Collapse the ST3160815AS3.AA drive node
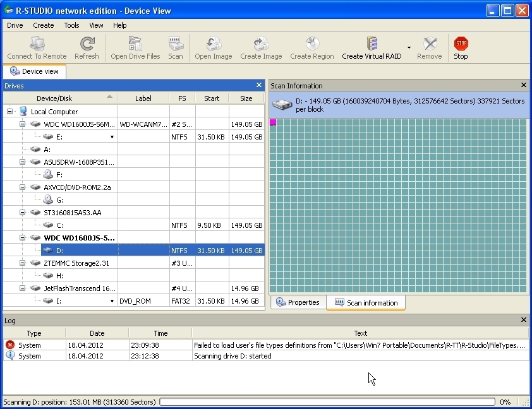The image size is (532, 409). 22,213
